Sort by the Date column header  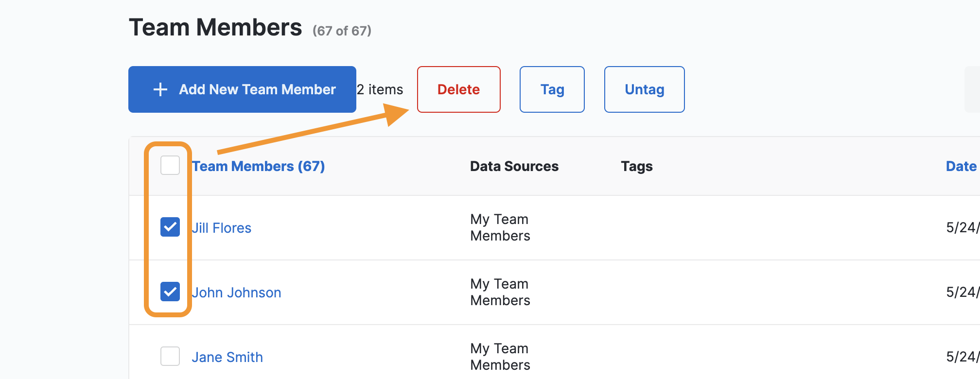coord(961,166)
